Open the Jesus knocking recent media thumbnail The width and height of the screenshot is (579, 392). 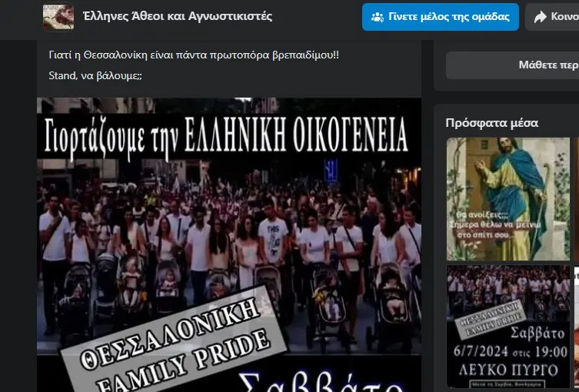[x=508, y=199]
